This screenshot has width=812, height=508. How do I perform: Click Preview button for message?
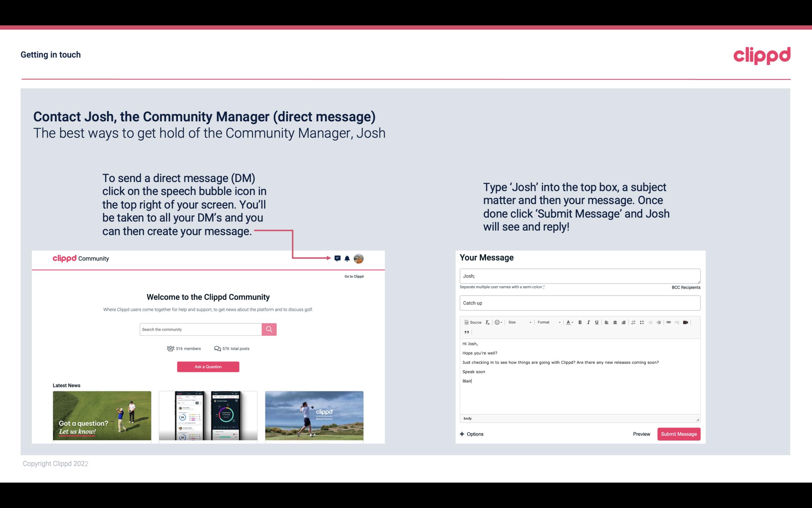(x=641, y=434)
